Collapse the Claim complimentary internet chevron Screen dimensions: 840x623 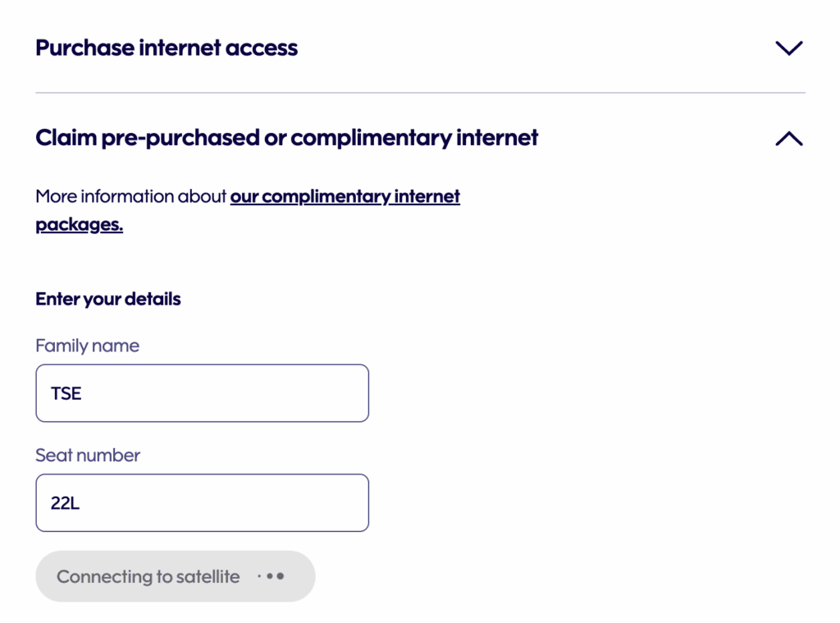(788, 139)
